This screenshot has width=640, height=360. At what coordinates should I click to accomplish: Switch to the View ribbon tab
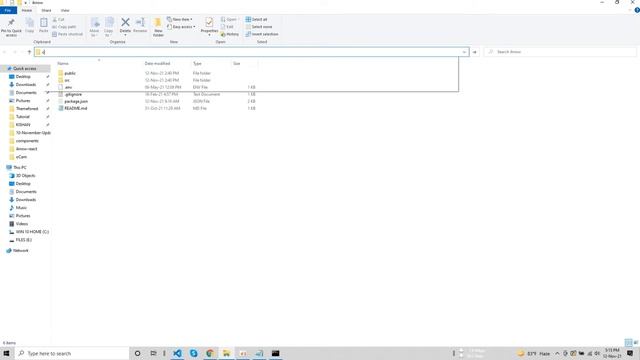64,10
